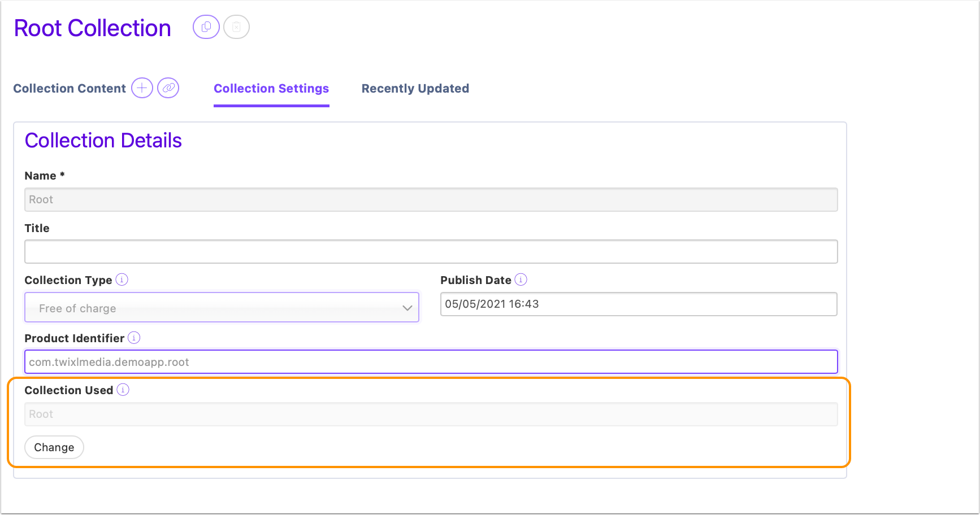Click the Product Identifier input field
This screenshot has height=515, width=980.
pyautogui.click(x=431, y=362)
